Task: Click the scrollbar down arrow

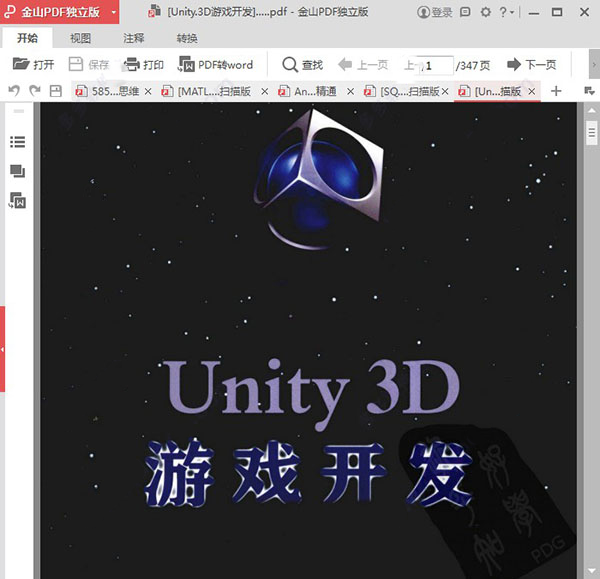Action: (592, 571)
